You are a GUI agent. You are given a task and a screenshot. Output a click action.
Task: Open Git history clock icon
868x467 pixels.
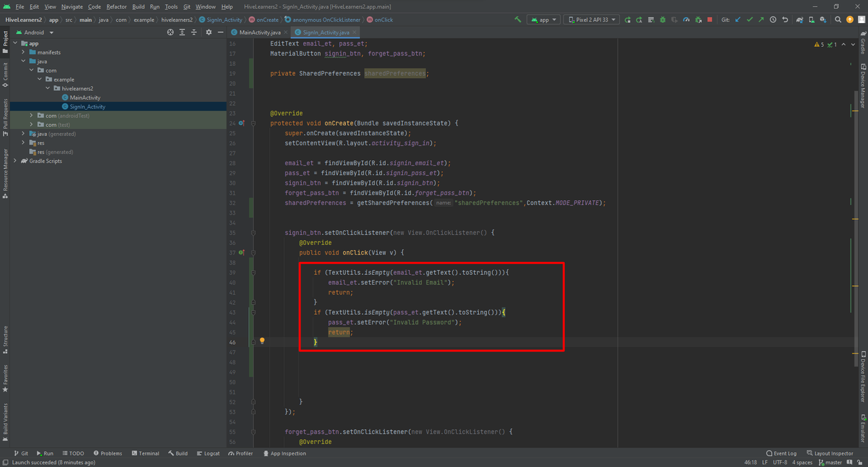(773, 20)
